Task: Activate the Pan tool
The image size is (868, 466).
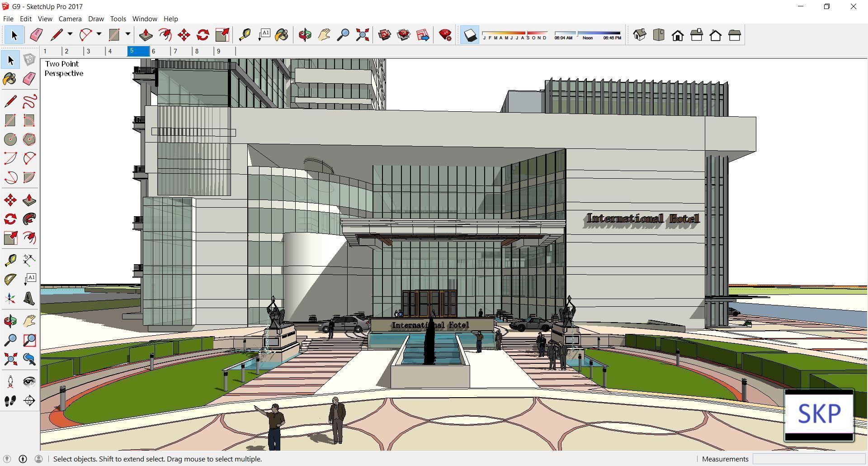Action: pyautogui.click(x=324, y=34)
